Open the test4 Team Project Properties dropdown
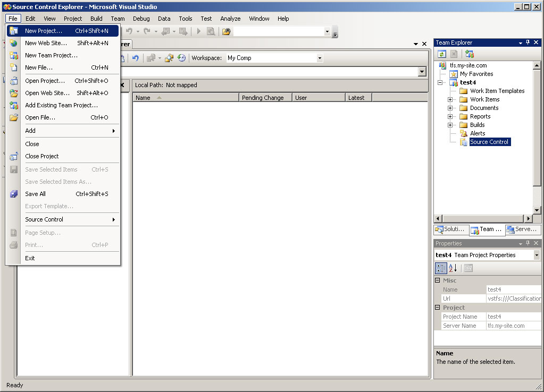This screenshot has width=544, height=392. (537, 255)
